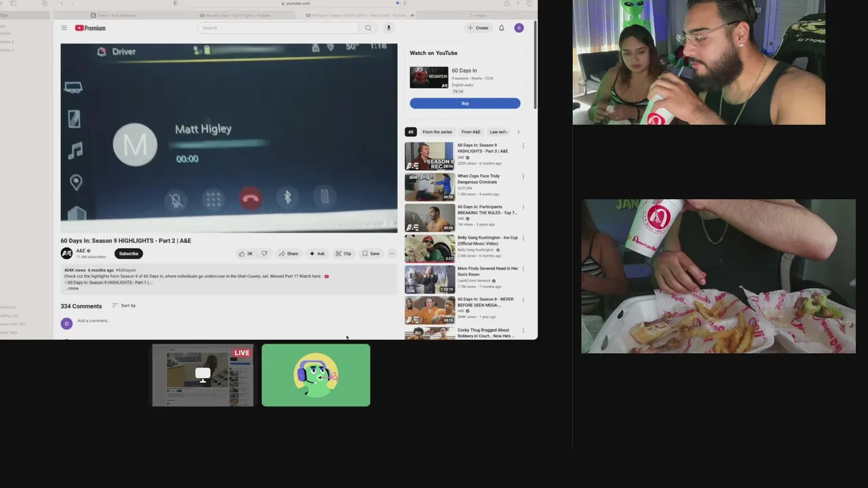This screenshot has height=488, width=868.
Task: Click location pin icon in car display
Action: [76, 182]
